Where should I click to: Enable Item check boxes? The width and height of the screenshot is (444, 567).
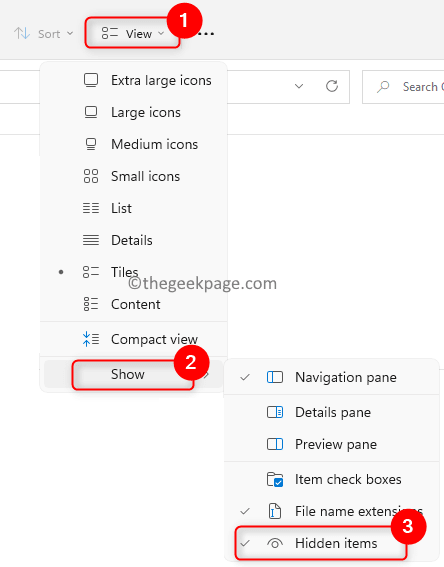tap(332, 479)
